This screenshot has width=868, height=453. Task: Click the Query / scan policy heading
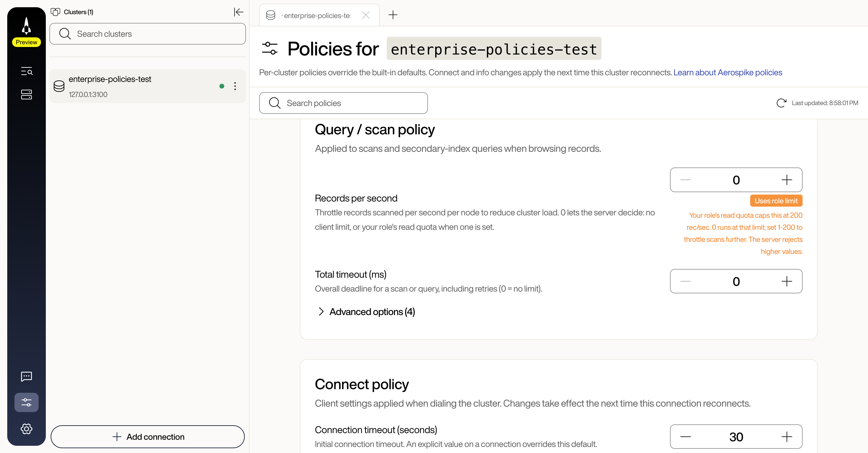click(375, 130)
